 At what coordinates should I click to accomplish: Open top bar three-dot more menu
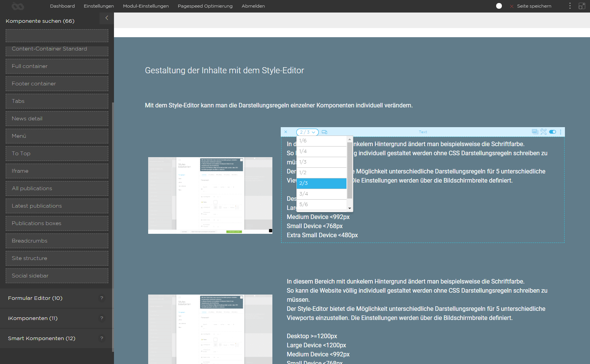pyautogui.click(x=570, y=6)
